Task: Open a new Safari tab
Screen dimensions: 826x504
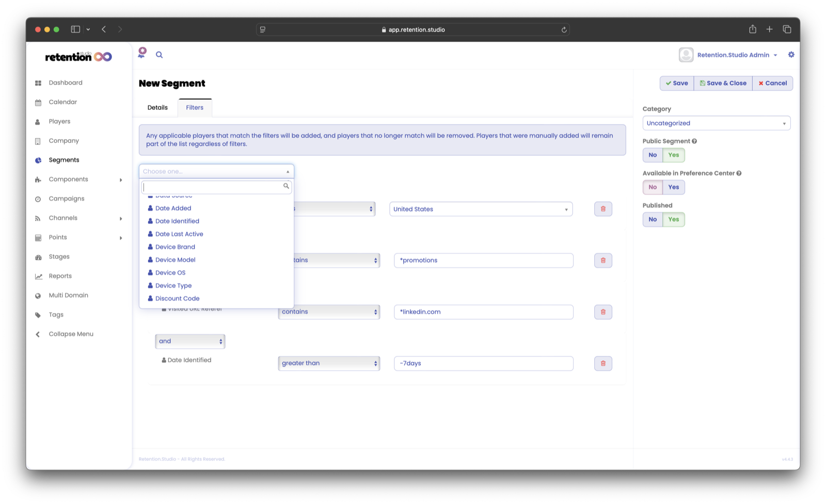Action: click(769, 29)
